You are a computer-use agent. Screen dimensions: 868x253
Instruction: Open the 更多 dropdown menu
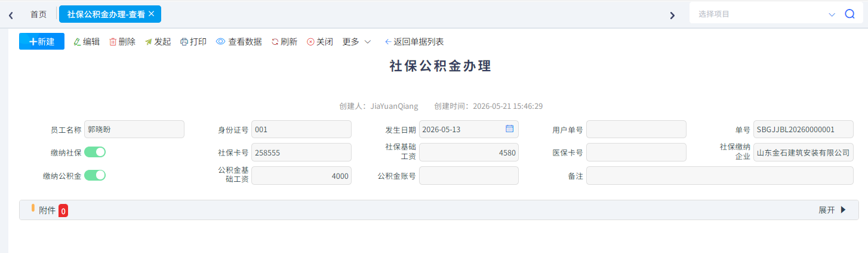(x=356, y=42)
